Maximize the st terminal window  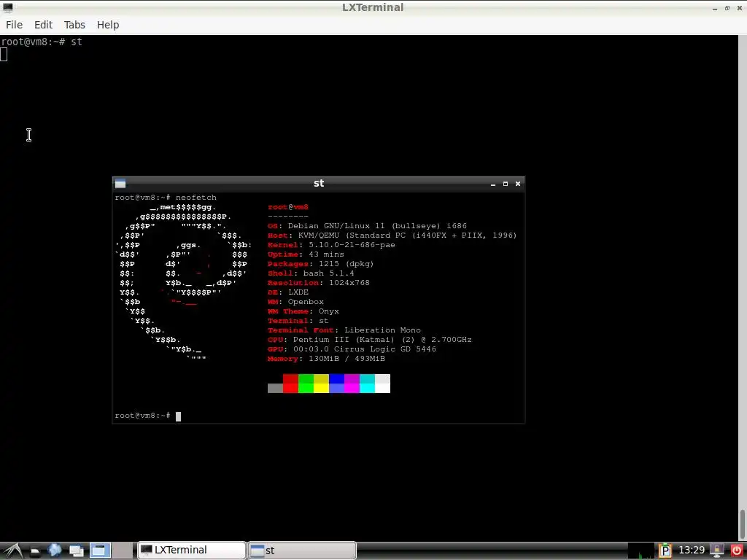(506, 184)
